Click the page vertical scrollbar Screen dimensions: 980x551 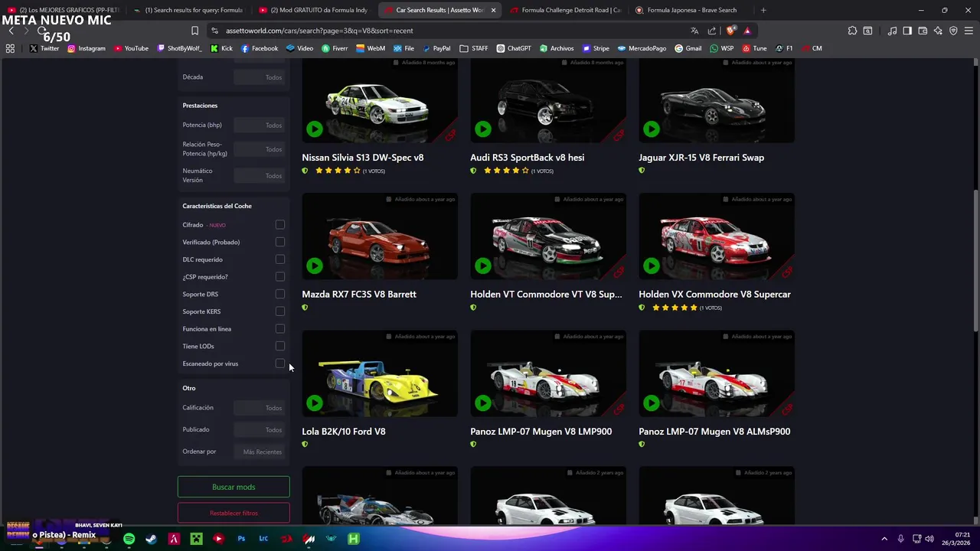click(975, 260)
